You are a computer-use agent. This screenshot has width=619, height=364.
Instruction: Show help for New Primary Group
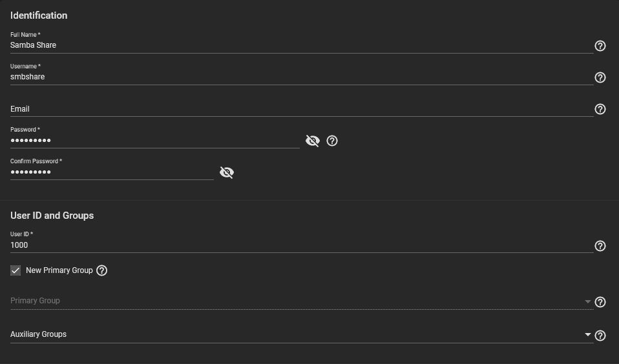102,270
